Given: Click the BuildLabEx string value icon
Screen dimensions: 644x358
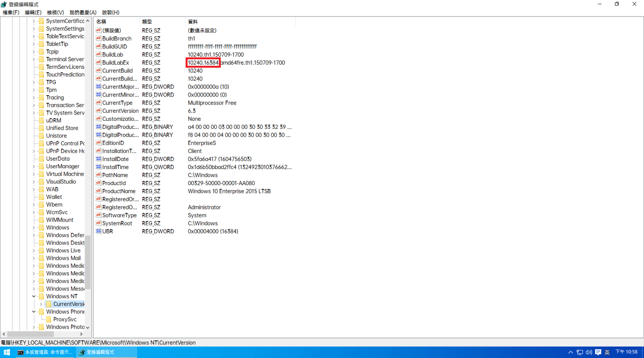Looking at the screenshot, I should coord(99,63).
